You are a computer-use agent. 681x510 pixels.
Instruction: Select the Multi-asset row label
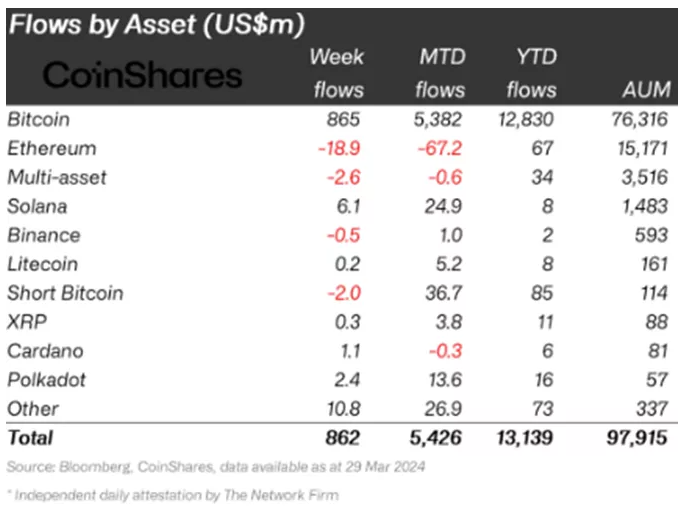coord(56,177)
